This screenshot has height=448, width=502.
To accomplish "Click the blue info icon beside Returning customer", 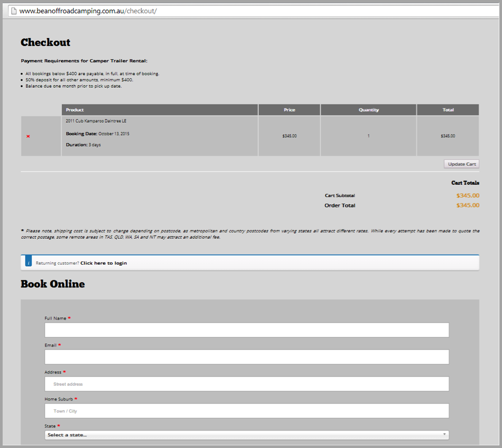I will click(x=29, y=263).
